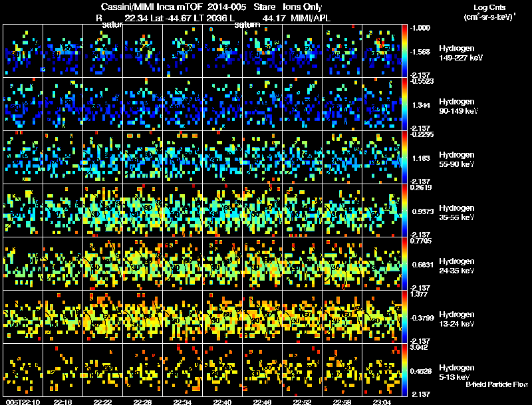Click the '22:16' time axis label
Image resolution: width=532 pixels, height=405 pixels.
pyautogui.click(x=63, y=402)
